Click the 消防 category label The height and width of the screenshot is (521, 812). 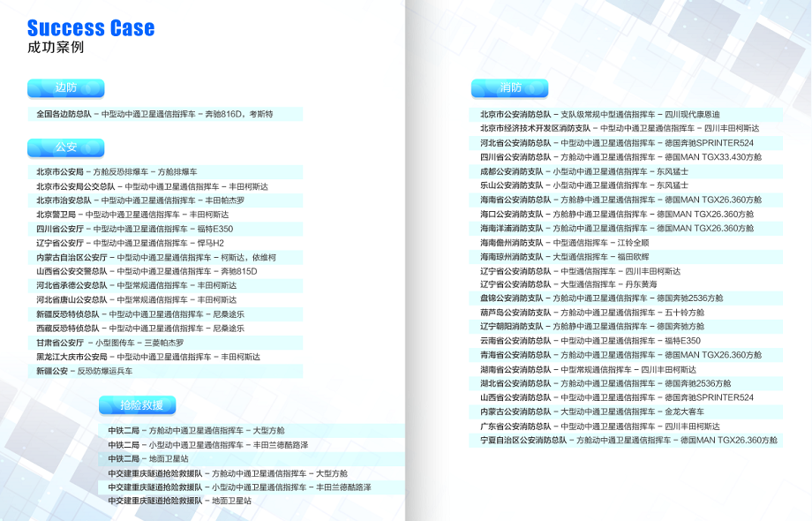(x=509, y=88)
